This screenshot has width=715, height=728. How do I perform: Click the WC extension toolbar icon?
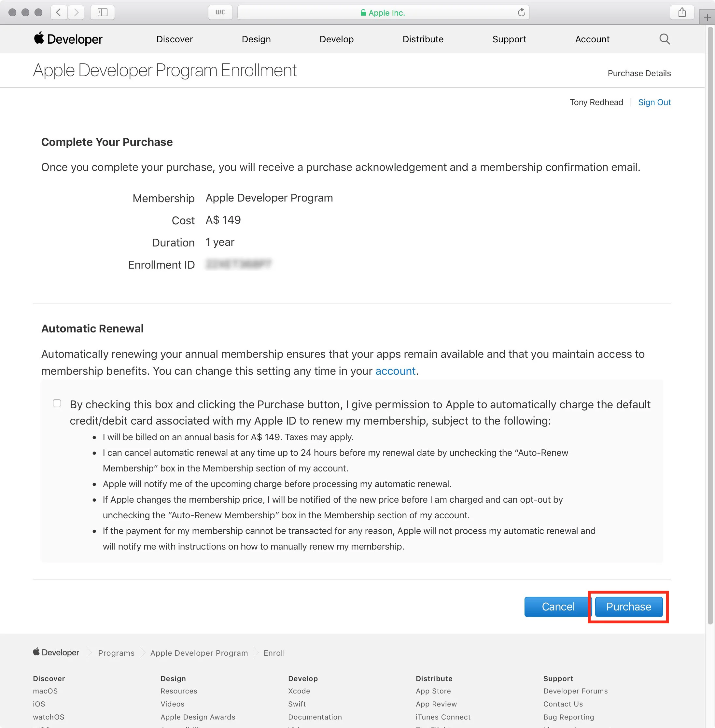tap(220, 12)
